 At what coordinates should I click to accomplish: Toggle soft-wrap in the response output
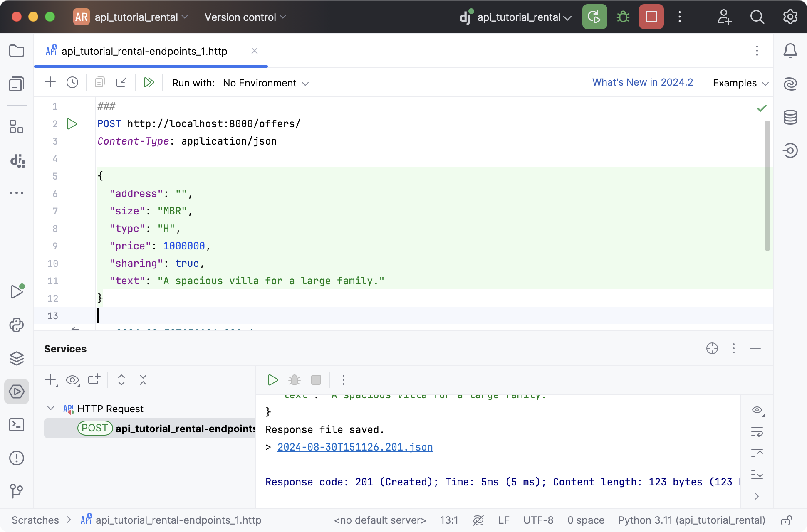757,432
